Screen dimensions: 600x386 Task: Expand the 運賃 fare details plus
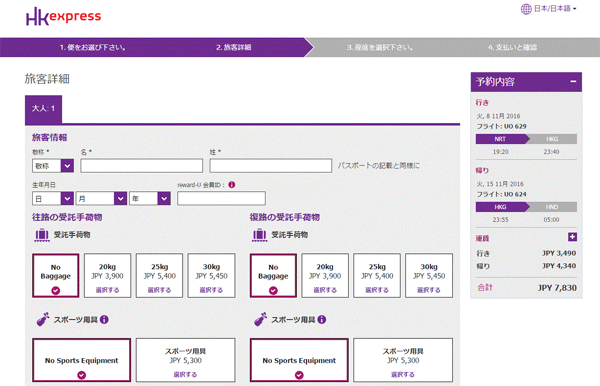(x=572, y=237)
